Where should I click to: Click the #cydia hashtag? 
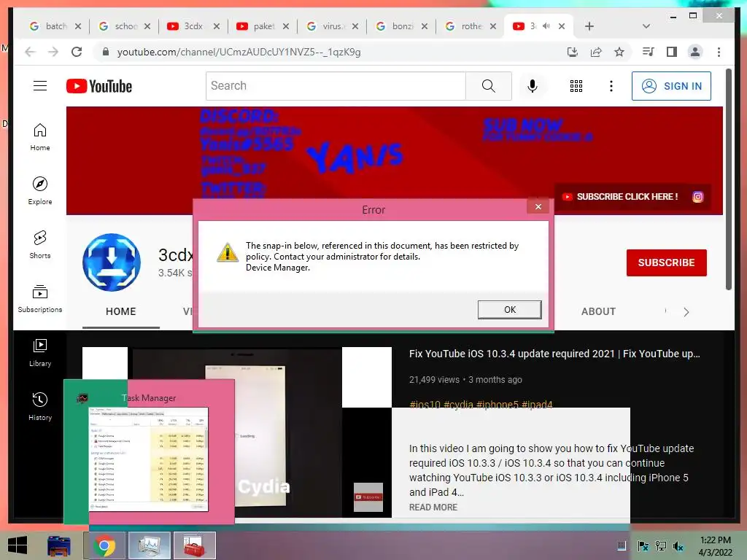point(458,405)
